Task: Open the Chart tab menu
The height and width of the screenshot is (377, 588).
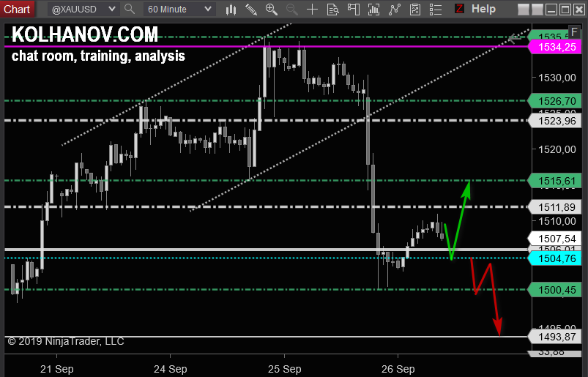Action: tap(17, 9)
